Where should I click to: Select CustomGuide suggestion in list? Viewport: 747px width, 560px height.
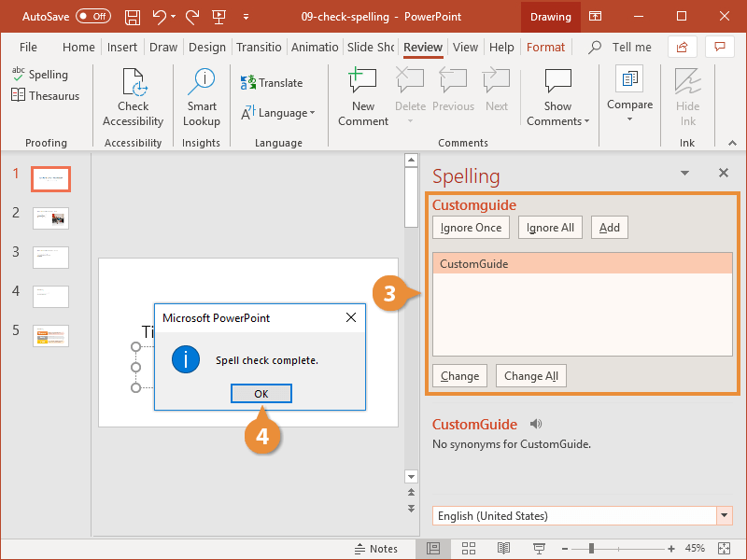point(582,264)
